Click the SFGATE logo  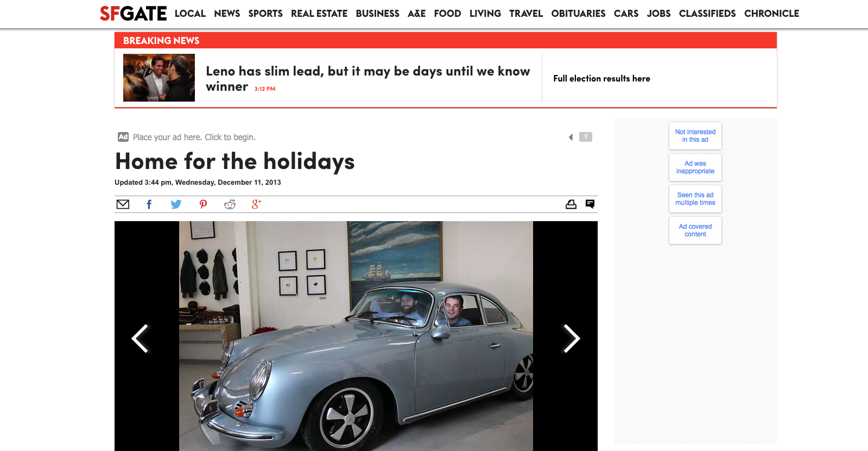tap(134, 14)
